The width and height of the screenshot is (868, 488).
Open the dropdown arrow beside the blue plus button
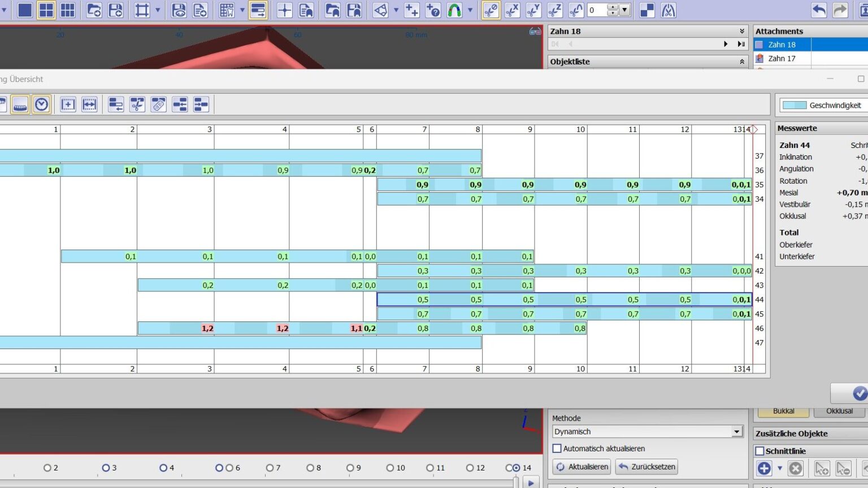click(780, 468)
